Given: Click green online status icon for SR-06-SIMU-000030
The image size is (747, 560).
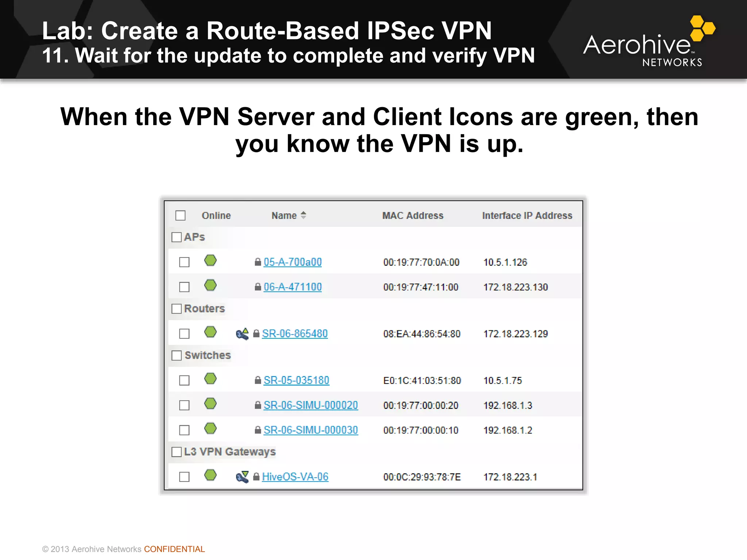Looking at the screenshot, I should 210,428.
